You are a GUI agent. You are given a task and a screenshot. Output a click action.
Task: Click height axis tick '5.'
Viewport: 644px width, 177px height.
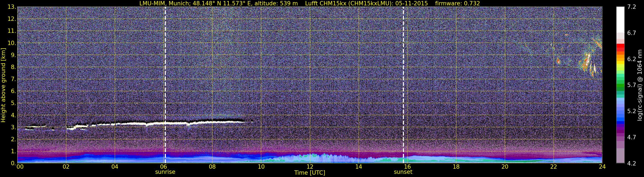13,103
